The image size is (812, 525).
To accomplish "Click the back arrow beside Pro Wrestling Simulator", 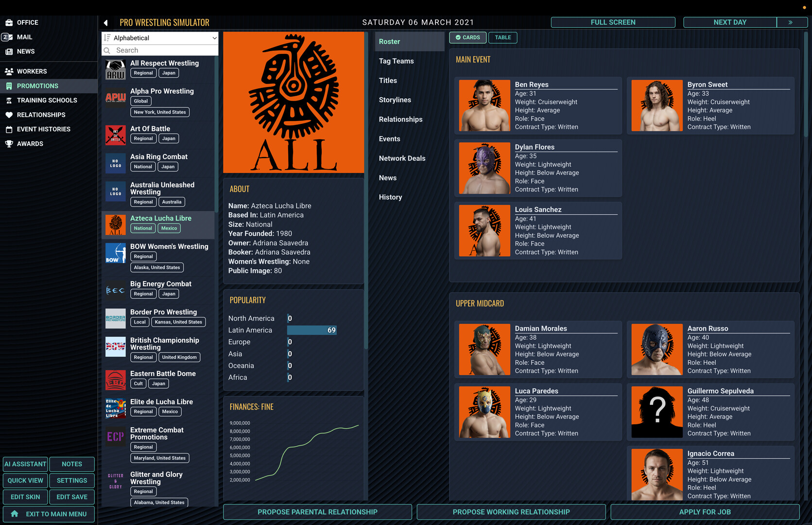I will coord(105,22).
